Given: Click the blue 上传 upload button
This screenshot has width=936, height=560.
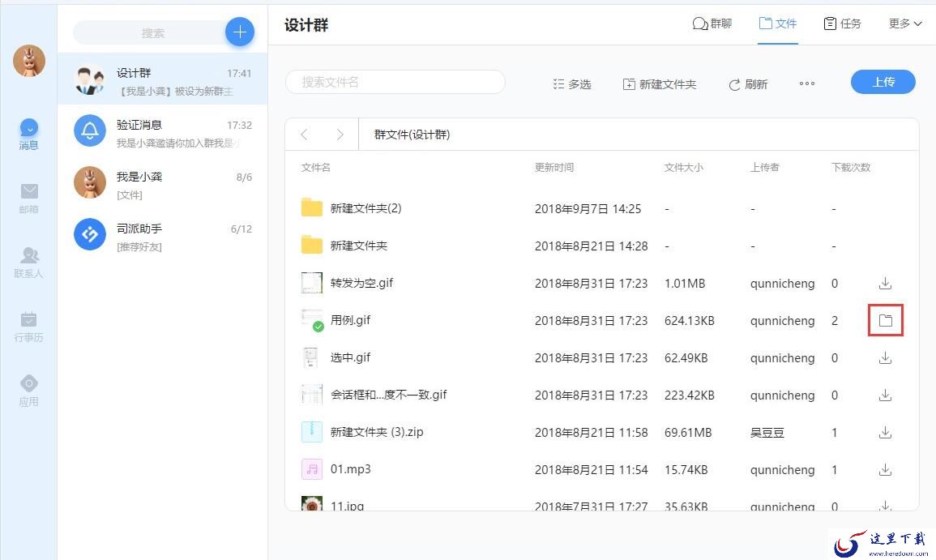Looking at the screenshot, I should coord(883,82).
